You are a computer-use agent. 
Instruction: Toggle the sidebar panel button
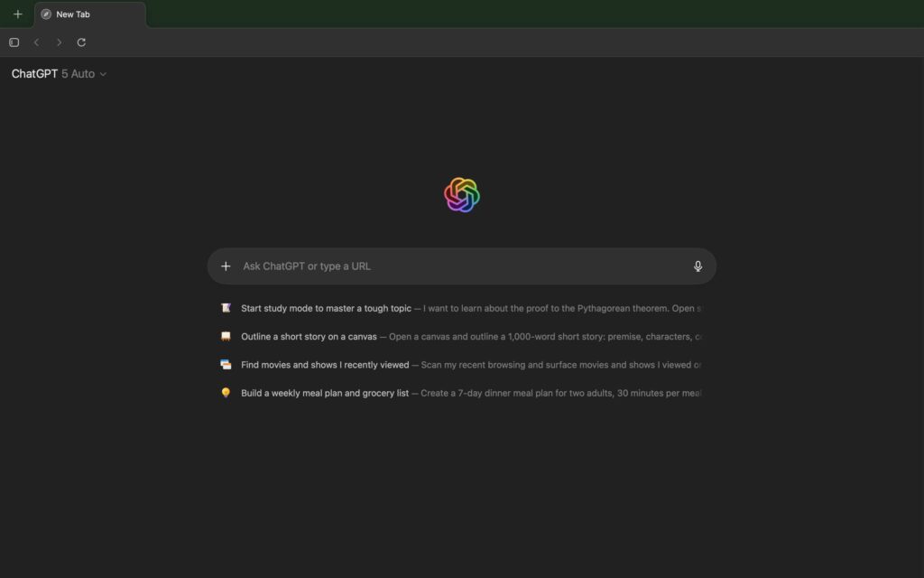click(x=14, y=42)
